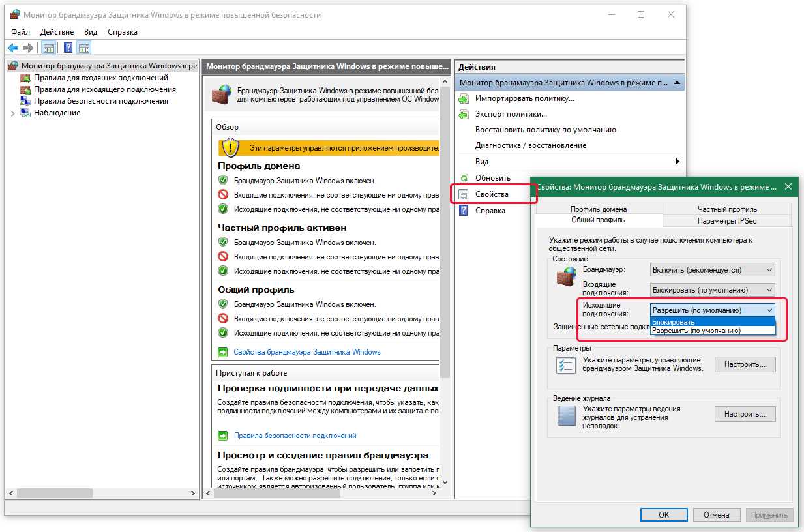804x532 pixels.
Task: Click the Частный профиль активен heading
Action: [x=282, y=228]
